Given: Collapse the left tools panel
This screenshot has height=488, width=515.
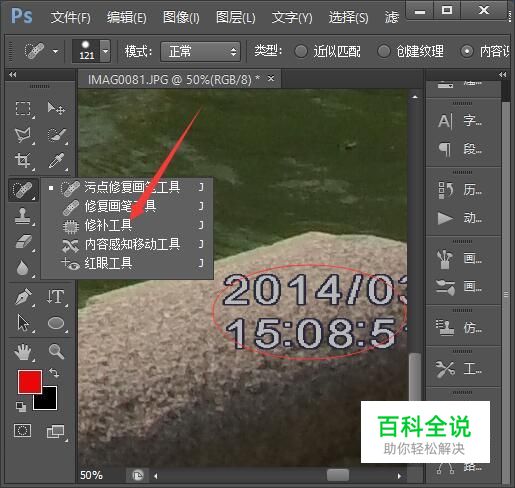Looking at the screenshot, I should pos(13,74).
